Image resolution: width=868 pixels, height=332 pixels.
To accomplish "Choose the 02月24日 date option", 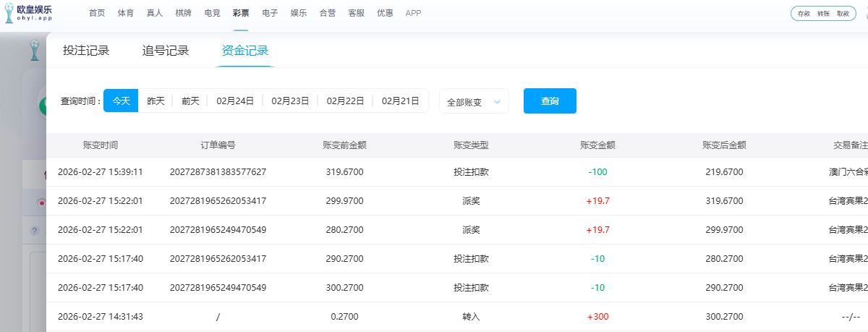I will click(x=235, y=101).
